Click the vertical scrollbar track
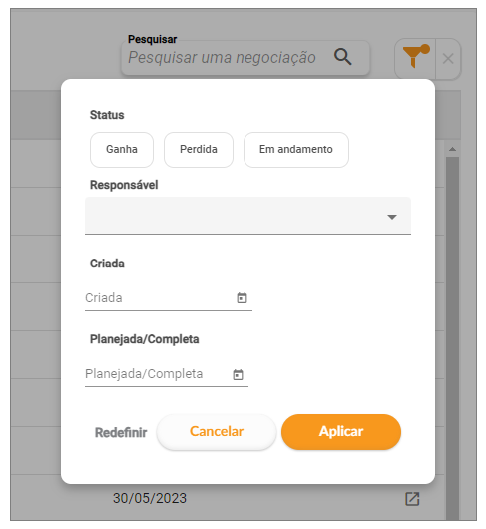Screen dimensions: 486x529 452,337
